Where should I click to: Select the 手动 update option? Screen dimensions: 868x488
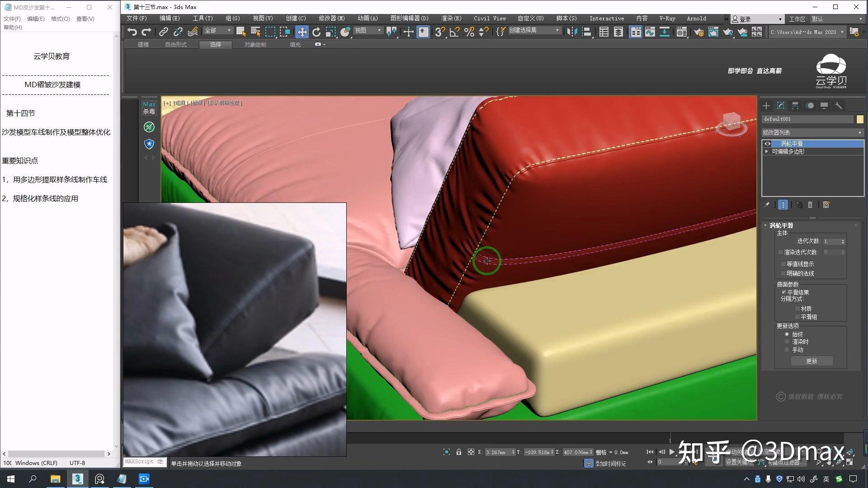[x=787, y=349]
